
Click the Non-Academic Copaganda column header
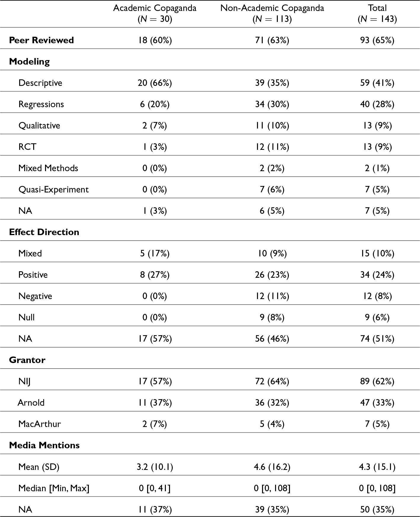(x=272, y=13)
